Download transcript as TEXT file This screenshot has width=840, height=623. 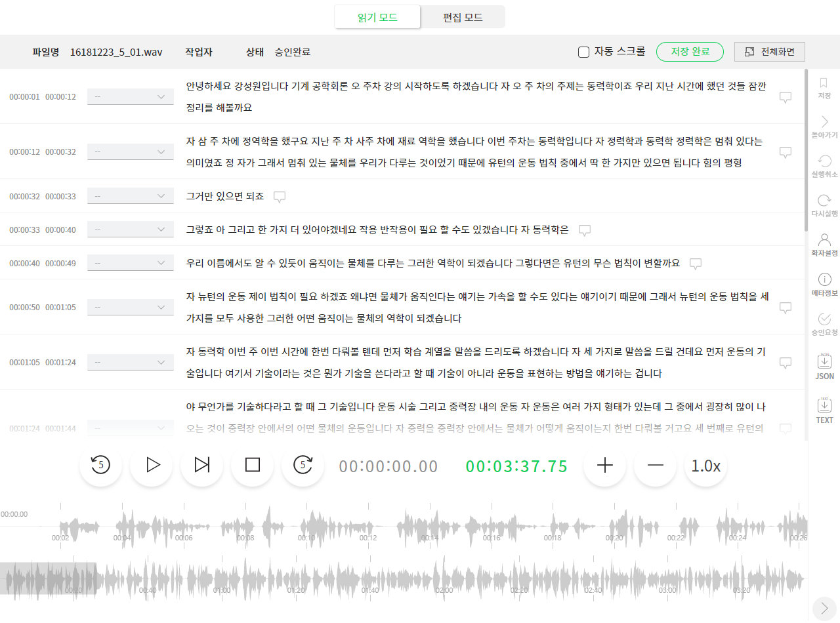pos(824,411)
